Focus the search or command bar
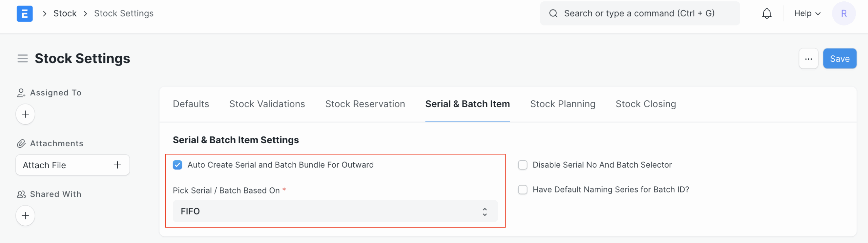868x243 pixels. pyautogui.click(x=639, y=14)
